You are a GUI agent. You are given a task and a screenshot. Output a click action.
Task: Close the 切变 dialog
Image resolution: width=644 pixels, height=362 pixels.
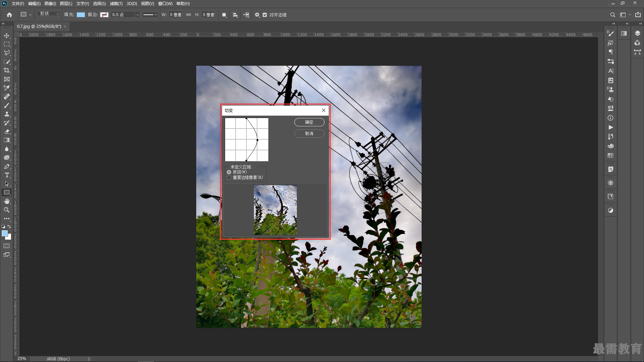click(x=324, y=110)
